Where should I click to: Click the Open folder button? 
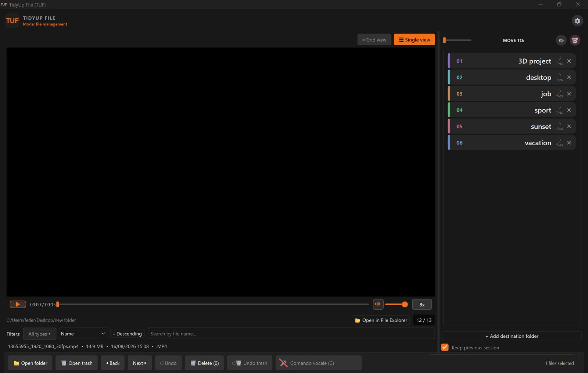pos(30,363)
